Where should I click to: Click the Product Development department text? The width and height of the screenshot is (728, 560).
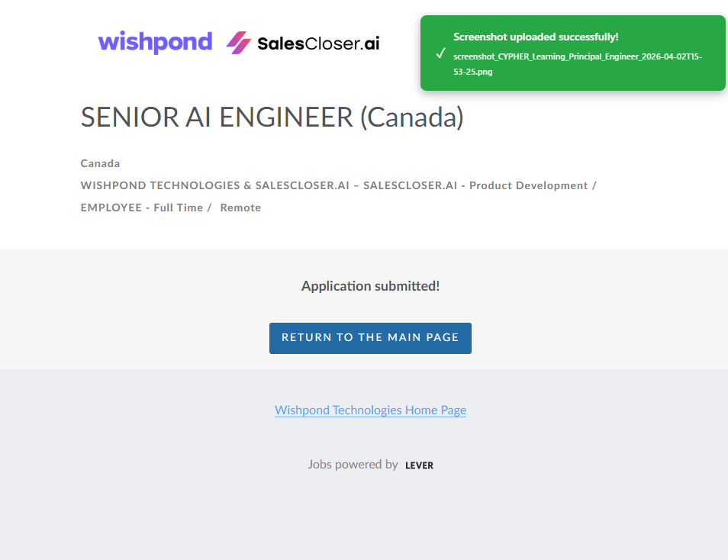click(x=528, y=185)
